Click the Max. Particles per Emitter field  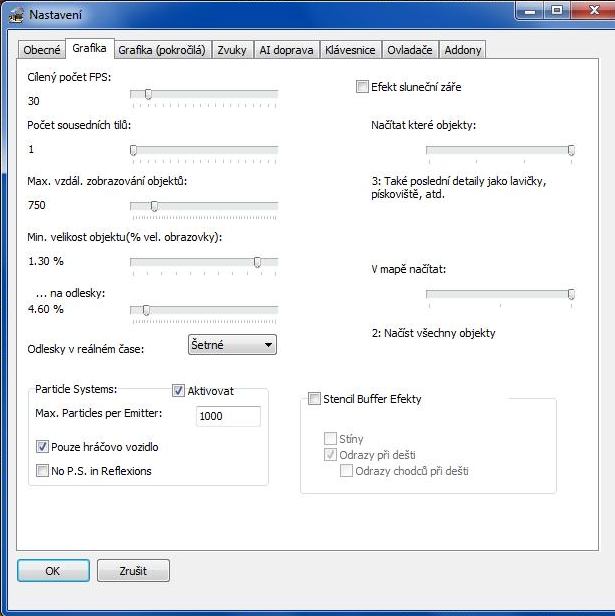[x=228, y=416]
